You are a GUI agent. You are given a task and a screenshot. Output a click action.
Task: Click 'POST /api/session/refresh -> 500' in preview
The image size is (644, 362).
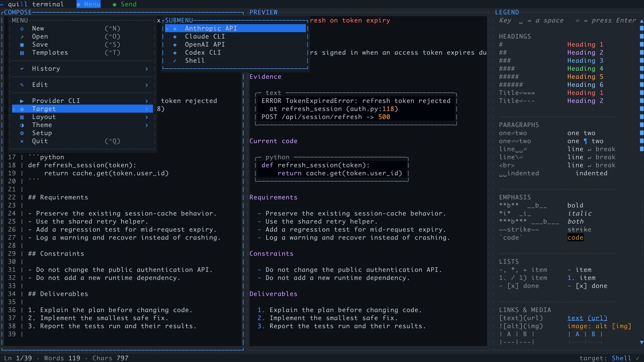point(326,117)
